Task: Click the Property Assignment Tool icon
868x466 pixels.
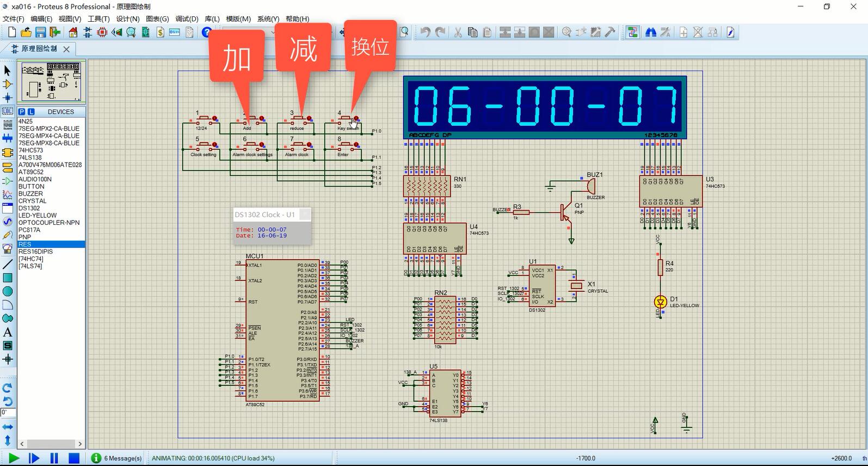Action: (665, 33)
